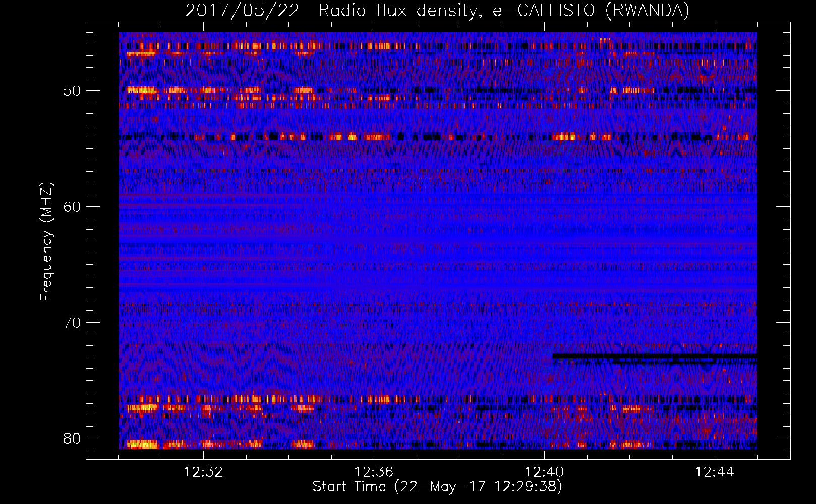
Task: Select the 12:32 time tick label
Action: click(x=203, y=472)
